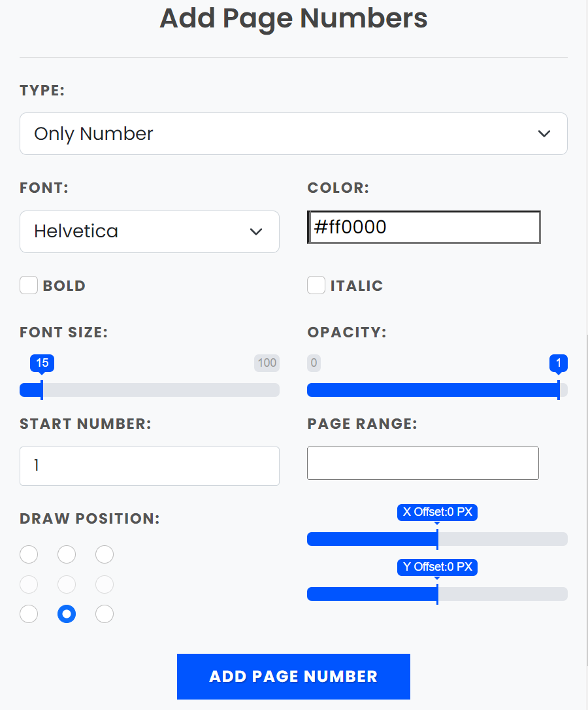This screenshot has height=710, width=588.
Task: Enable the Italic checkbox
Action: [x=316, y=285]
